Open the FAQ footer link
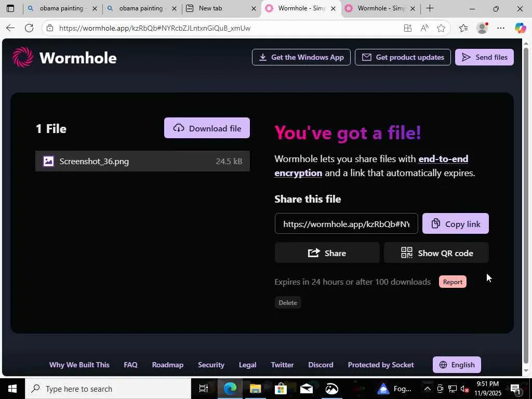Viewport: 532px width, 399px height. coord(130,365)
